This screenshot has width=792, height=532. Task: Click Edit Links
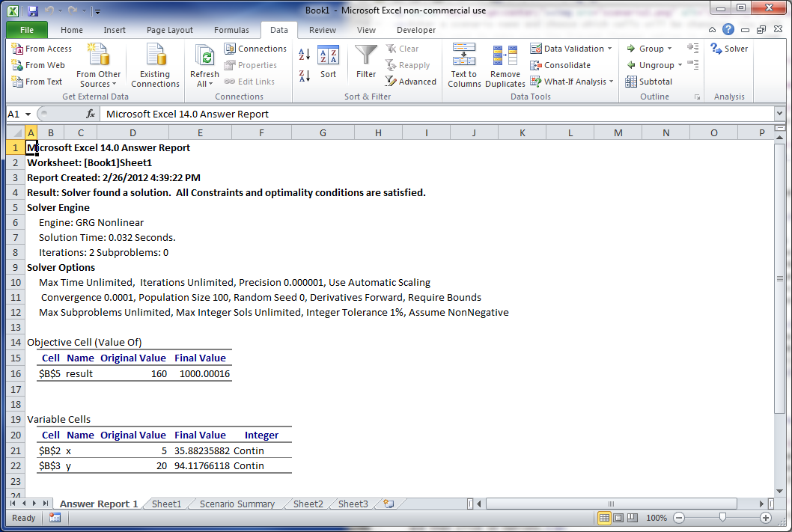click(x=249, y=82)
